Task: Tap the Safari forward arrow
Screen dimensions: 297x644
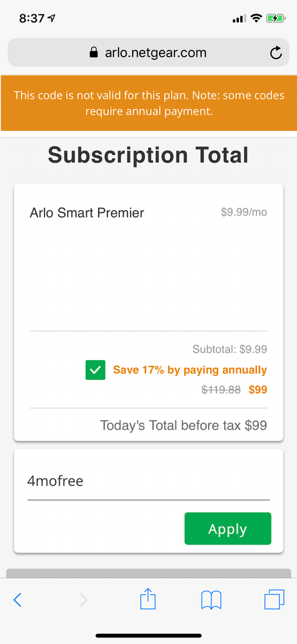Action: 83,600
